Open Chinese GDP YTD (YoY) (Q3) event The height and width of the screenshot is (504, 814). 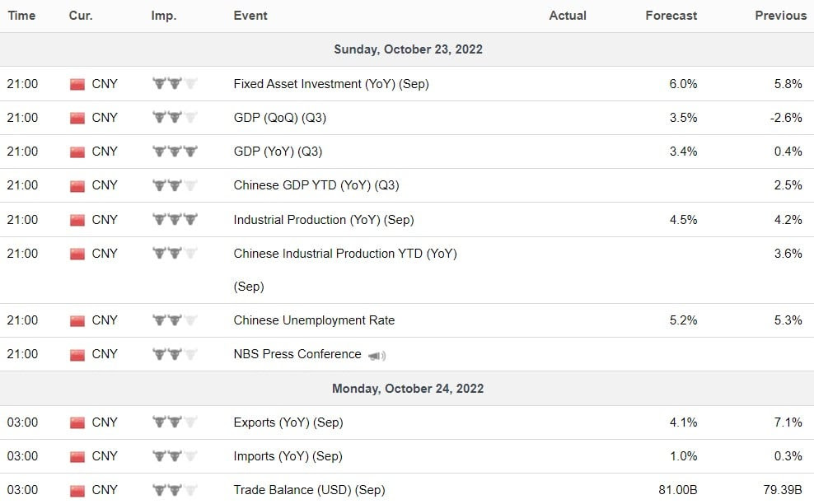tap(316, 185)
